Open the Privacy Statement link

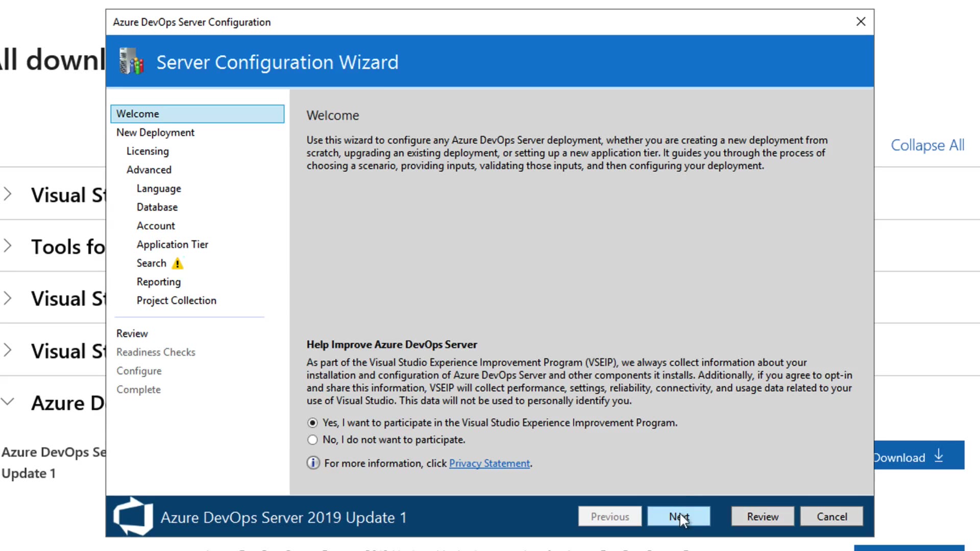tap(489, 463)
